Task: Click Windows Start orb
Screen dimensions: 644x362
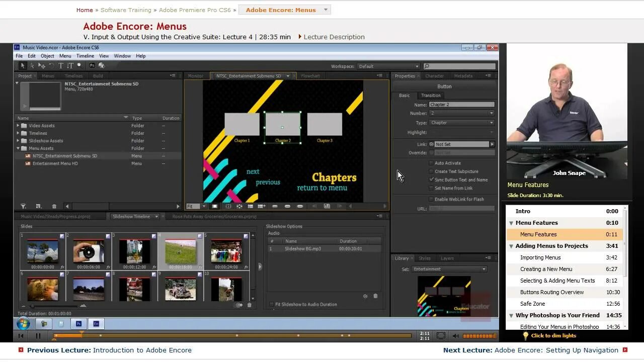Action: click(23, 324)
